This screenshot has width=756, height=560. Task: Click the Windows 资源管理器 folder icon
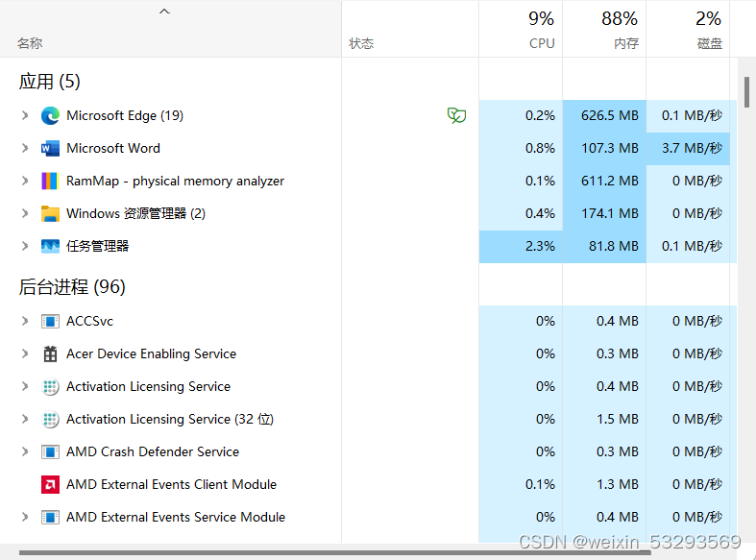point(50,213)
